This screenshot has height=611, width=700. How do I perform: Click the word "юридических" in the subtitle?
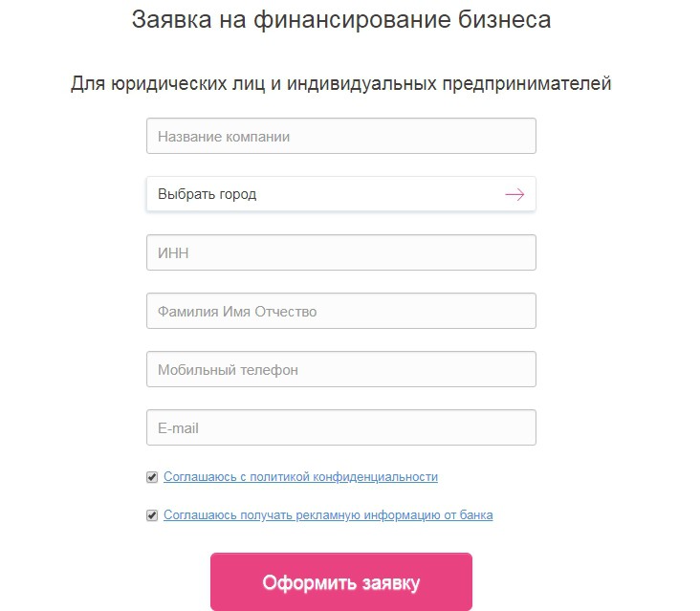(155, 84)
